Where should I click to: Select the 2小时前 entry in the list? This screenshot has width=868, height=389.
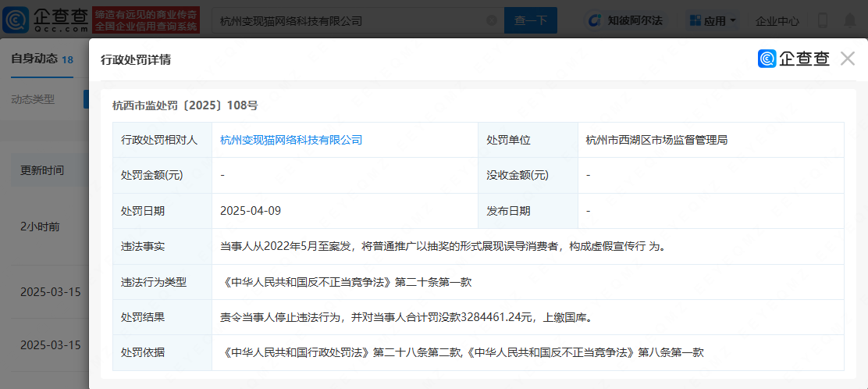(x=41, y=227)
